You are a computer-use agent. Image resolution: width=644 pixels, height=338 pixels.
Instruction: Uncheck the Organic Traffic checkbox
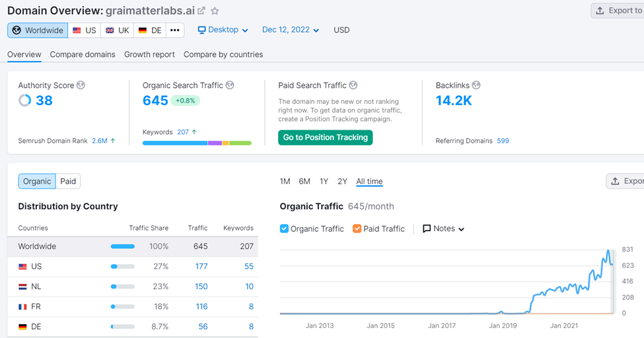click(x=284, y=229)
